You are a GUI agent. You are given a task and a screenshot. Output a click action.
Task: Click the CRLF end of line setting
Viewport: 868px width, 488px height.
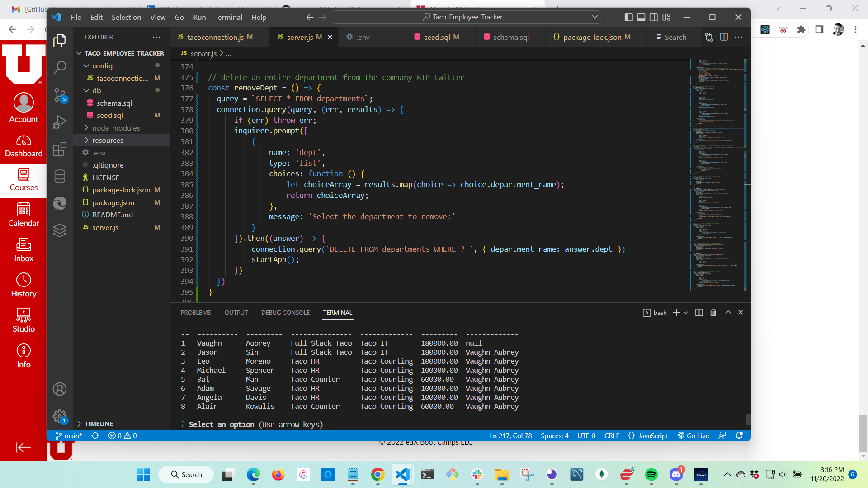(611, 436)
